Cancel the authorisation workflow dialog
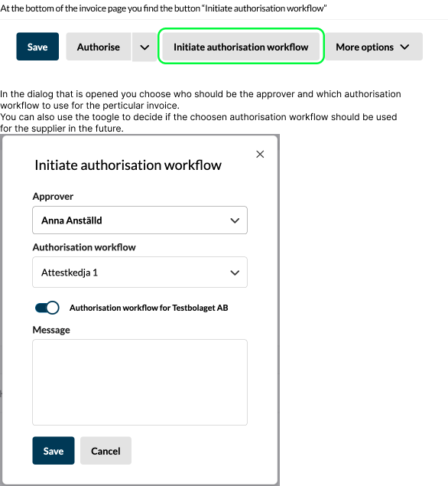448x486 pixels. [106, 451]
